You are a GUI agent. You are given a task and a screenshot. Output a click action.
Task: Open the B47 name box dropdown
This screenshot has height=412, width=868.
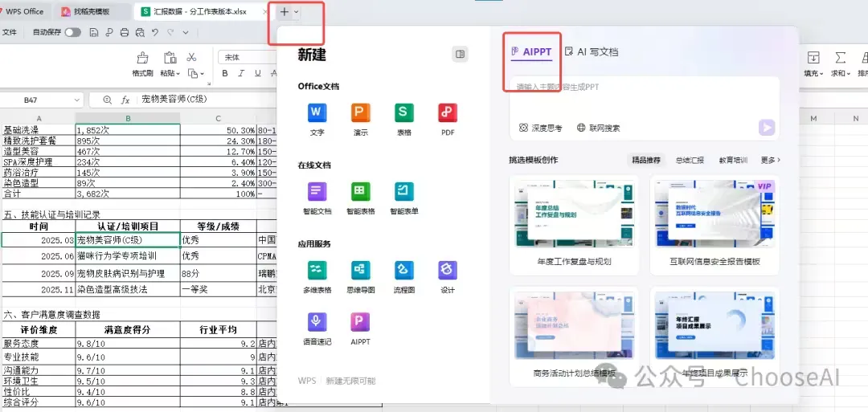76,100
